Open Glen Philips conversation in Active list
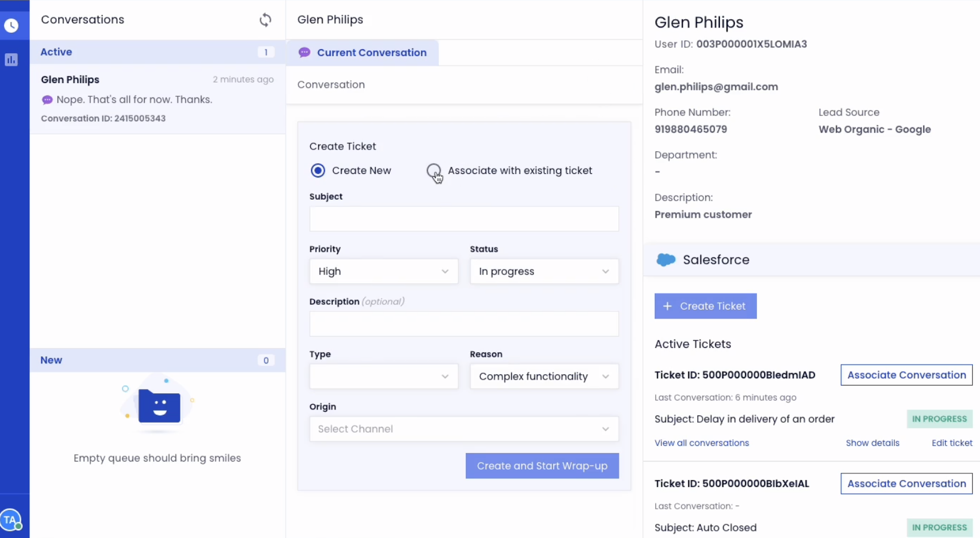 click(157, 99)
